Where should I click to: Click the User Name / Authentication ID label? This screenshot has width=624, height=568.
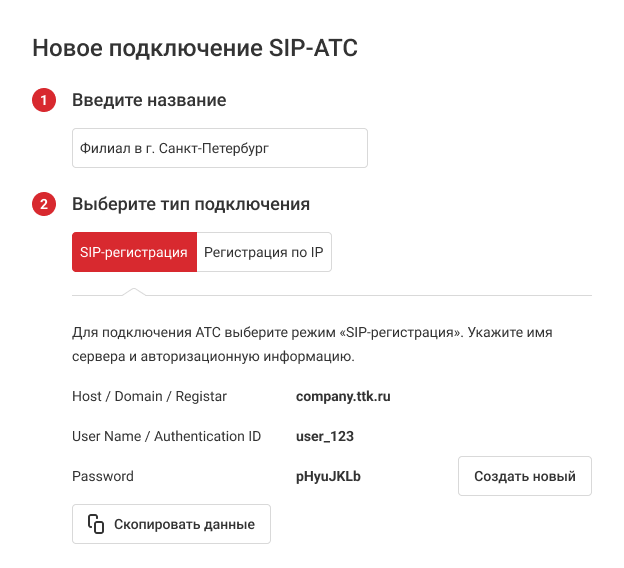[167, 436]
